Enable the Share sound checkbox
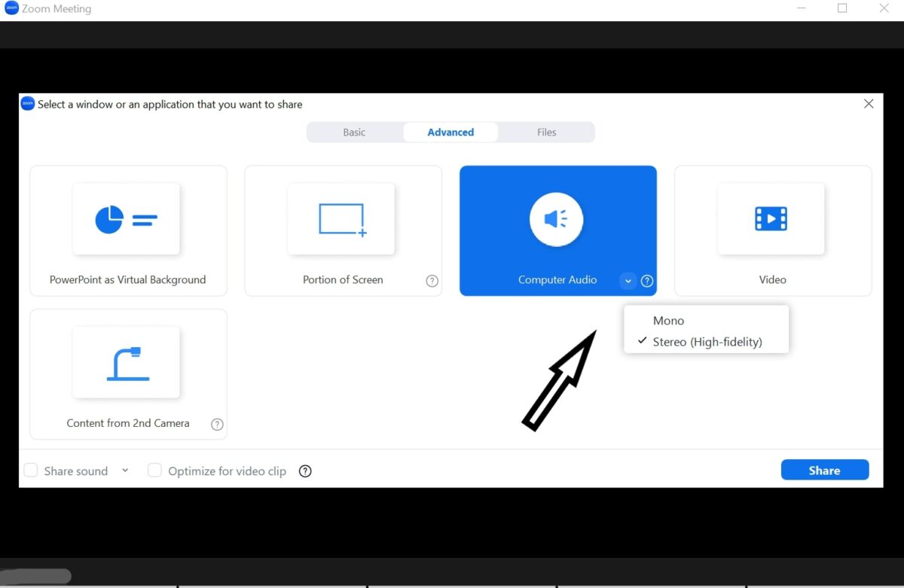Screen dimensions: 904x588 pyautogui.click(x=31, y=471)
